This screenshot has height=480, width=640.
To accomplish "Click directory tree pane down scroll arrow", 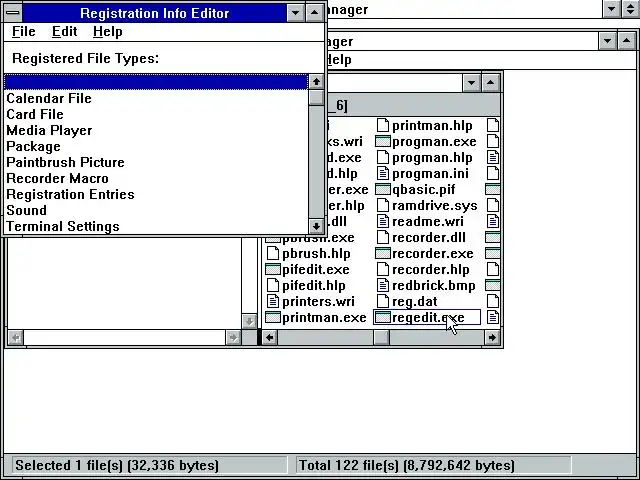I will [x=249, y=322].
